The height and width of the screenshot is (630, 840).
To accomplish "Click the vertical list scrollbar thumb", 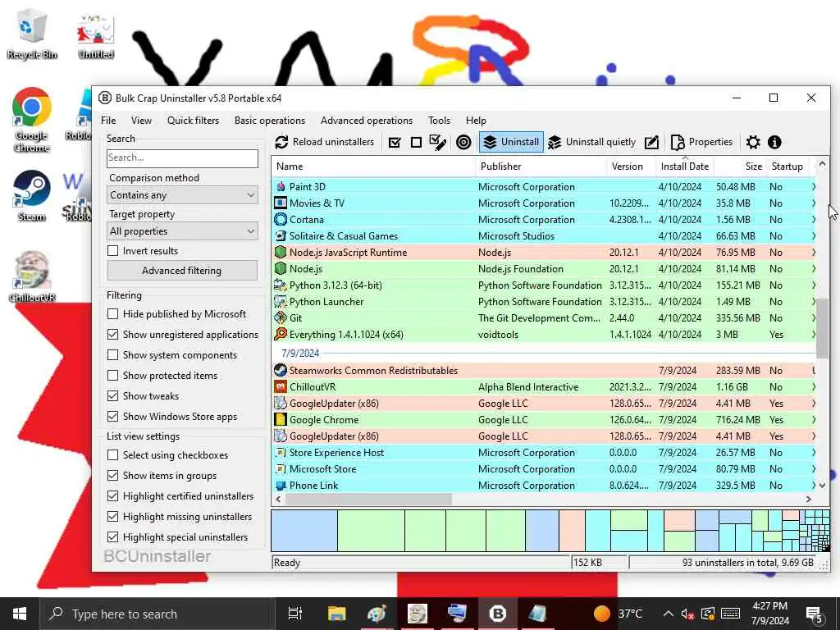I will 822,328.
